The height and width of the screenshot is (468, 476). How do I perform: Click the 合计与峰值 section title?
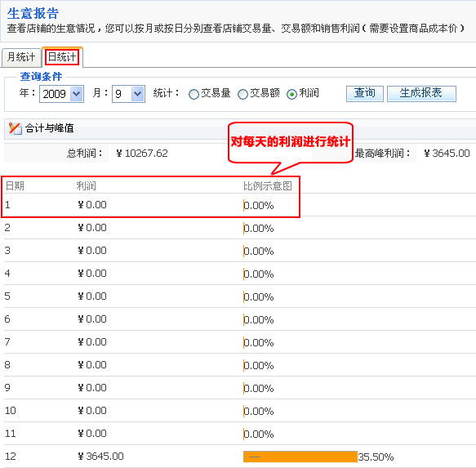point(50,128)
